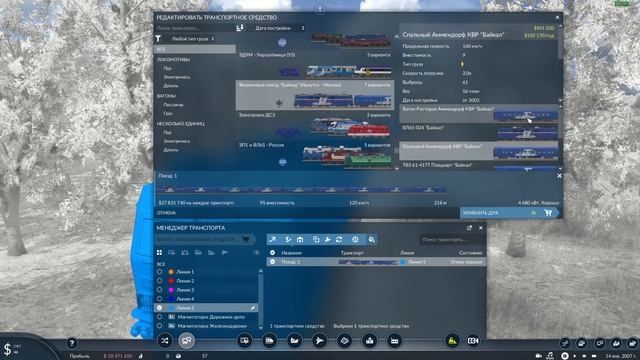Click the vehicle list scroll-up arrow
Screen dimensions: 640x360
(397, 37)
